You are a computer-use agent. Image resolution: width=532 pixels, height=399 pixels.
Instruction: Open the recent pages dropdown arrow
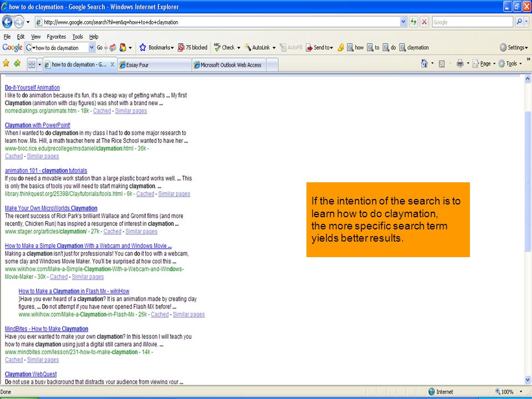[28, 22]
